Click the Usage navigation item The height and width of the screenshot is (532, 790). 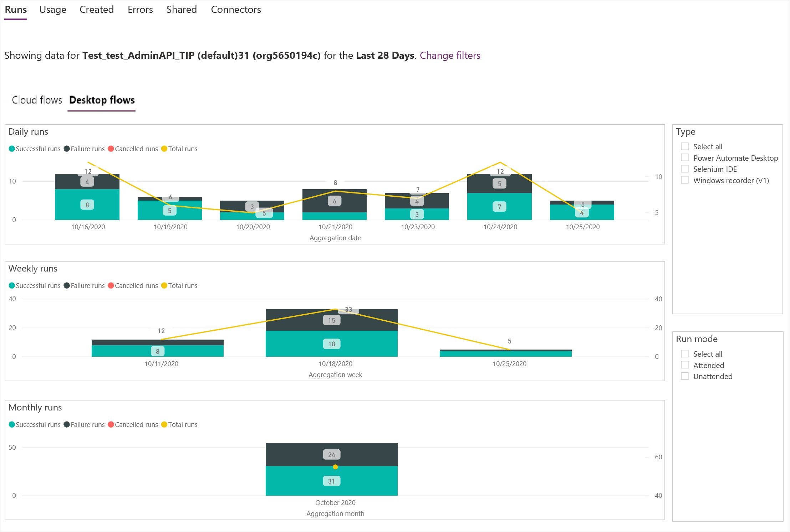click(52, 9)
